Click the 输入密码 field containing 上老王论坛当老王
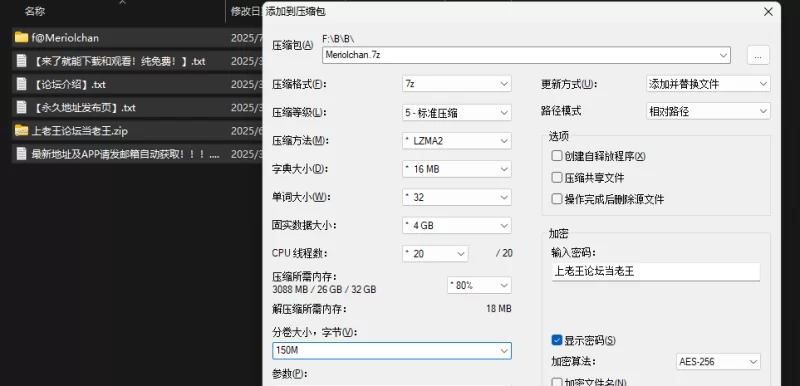This screenshot has height=386, width=800. pyautogui.click(x=656, y=272)
